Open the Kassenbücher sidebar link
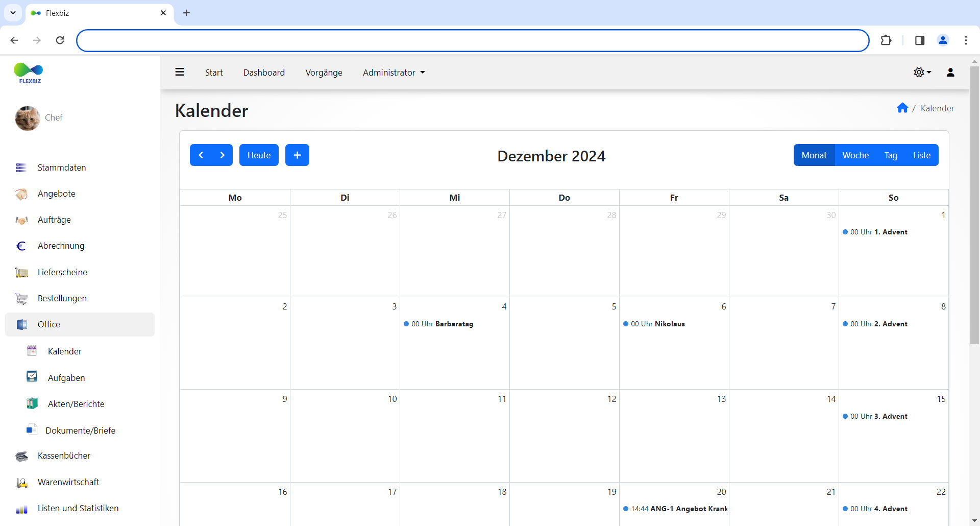 tap(64, 456)
